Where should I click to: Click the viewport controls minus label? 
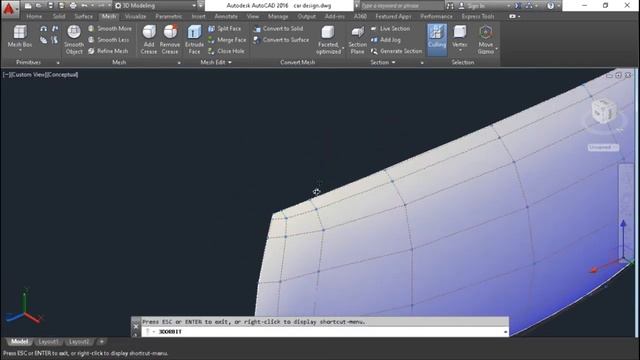click(6, 75)
